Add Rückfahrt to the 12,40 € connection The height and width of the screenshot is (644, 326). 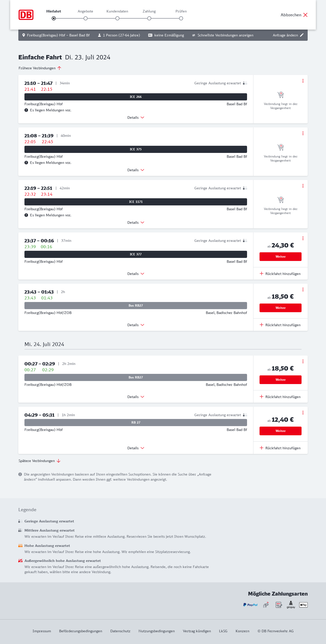[280, 448]
